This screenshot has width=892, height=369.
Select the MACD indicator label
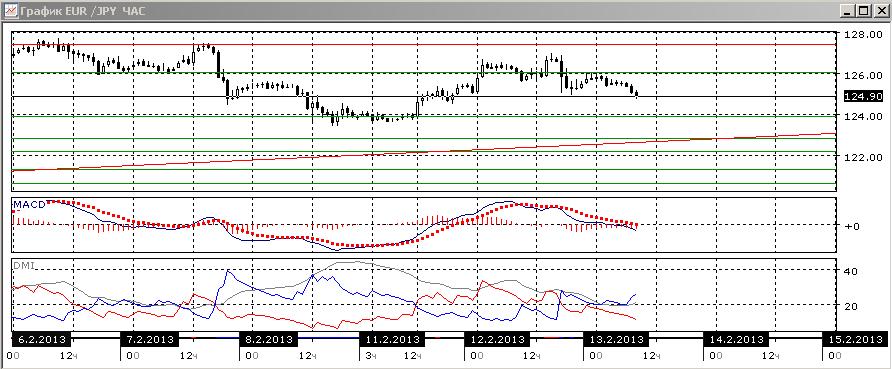(29, 205)
